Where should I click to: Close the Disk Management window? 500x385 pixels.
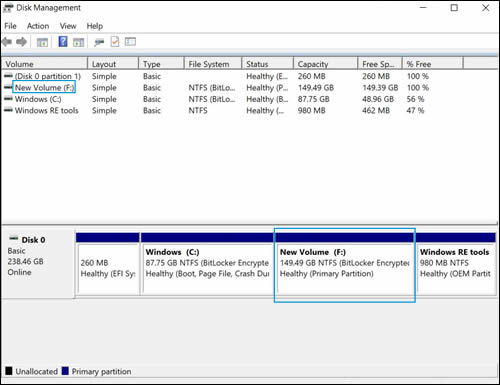click(486, 8)
